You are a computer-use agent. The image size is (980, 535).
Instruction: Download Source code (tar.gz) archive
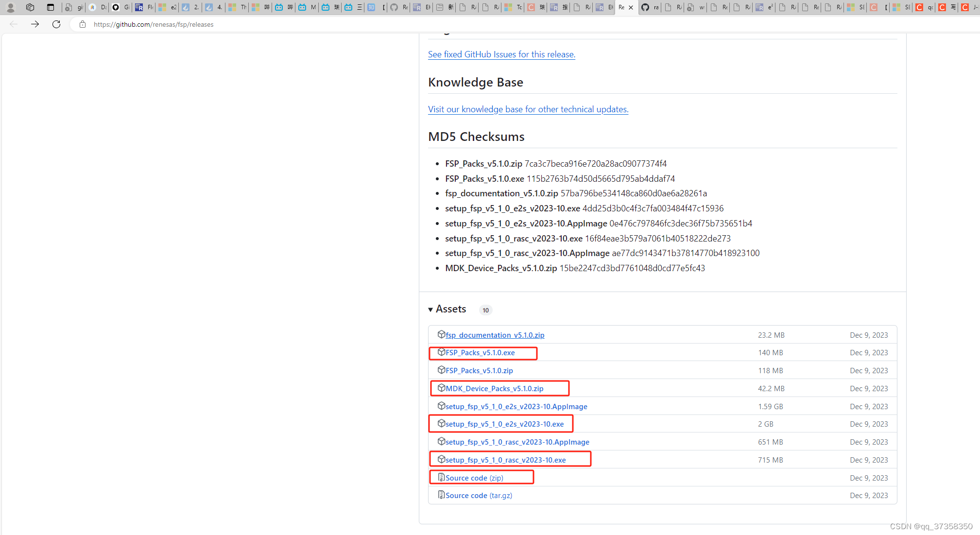click(479, 496)
